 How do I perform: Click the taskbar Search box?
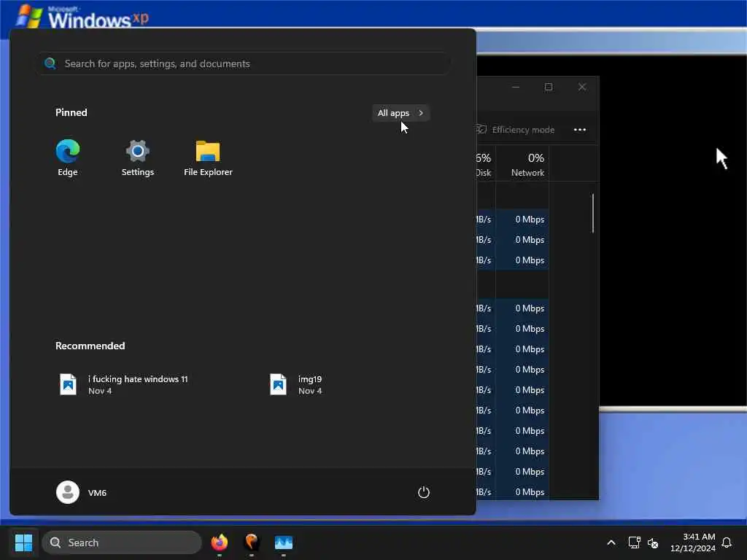tap(122, 542)
